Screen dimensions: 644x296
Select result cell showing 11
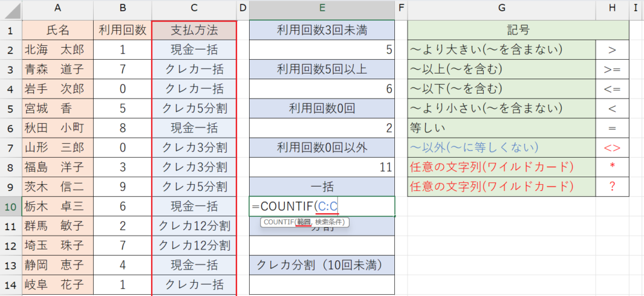322,167
